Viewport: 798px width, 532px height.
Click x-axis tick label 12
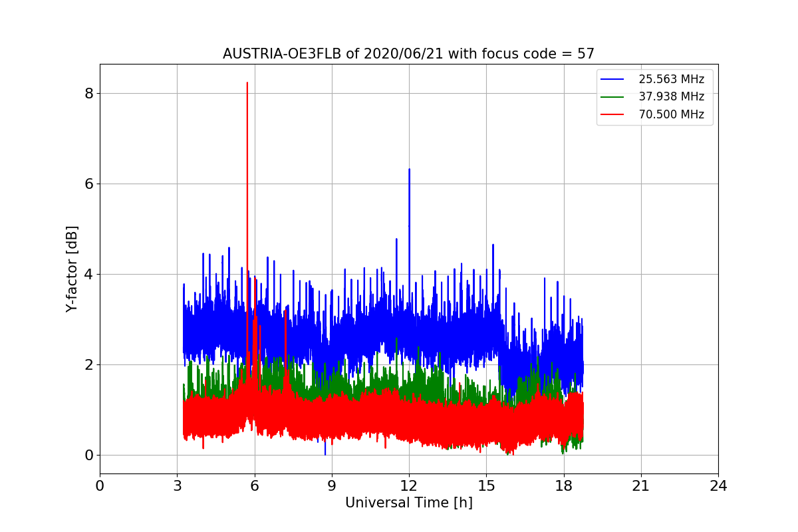[409, 485]
